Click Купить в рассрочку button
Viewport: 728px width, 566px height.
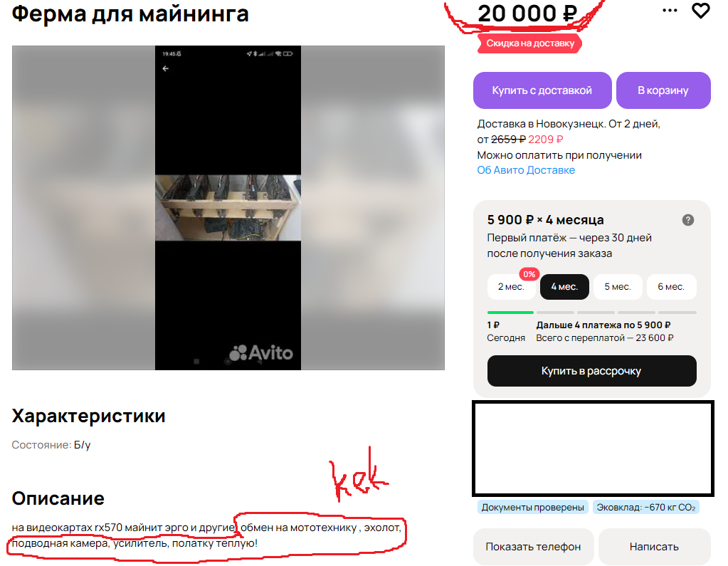(591, 371)
